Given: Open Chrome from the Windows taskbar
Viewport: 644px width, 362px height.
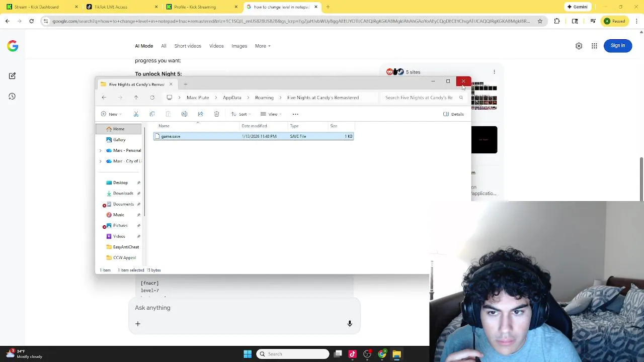Looking at the screenshot, I should pyautogui.click(x=382, y=354).
